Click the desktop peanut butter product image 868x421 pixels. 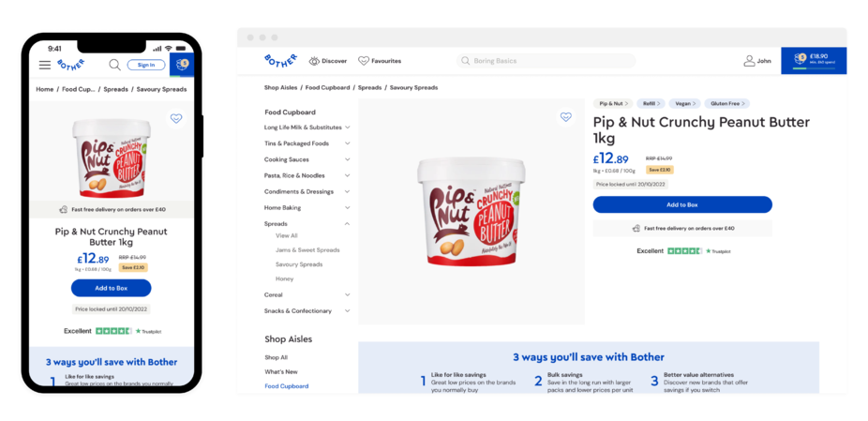click(x=471, y=211)
